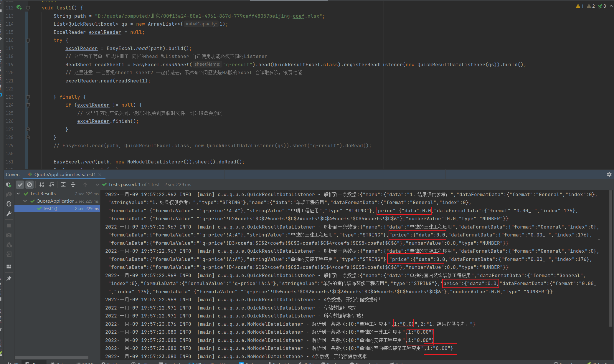Collapse the QuoteApplication test node
Viewport: 614px width, 364px height.
[x=25, y=201]
